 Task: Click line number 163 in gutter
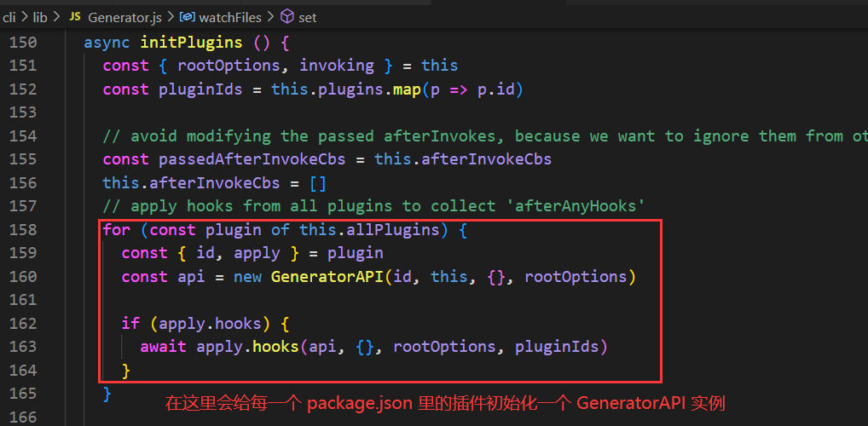23,346
